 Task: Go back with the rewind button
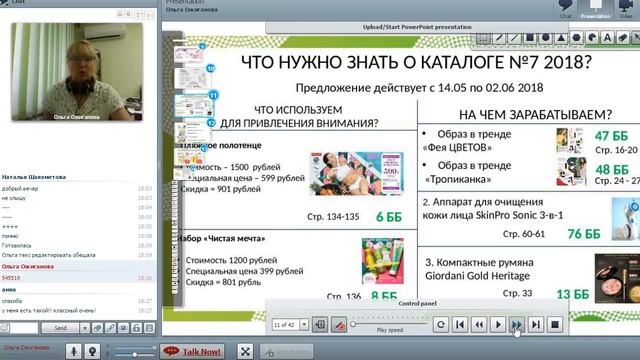pyautogui.click(x=479, y=324)
